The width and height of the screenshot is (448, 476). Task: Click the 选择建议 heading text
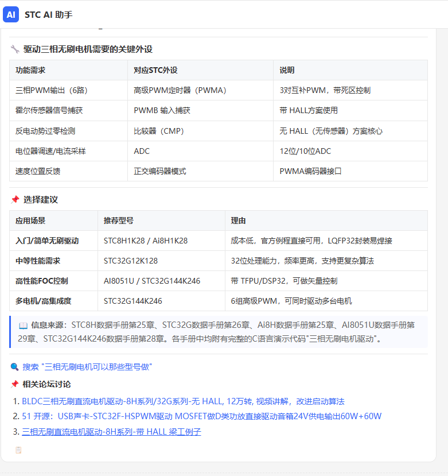pyautogui.click(x=41, y=199)
